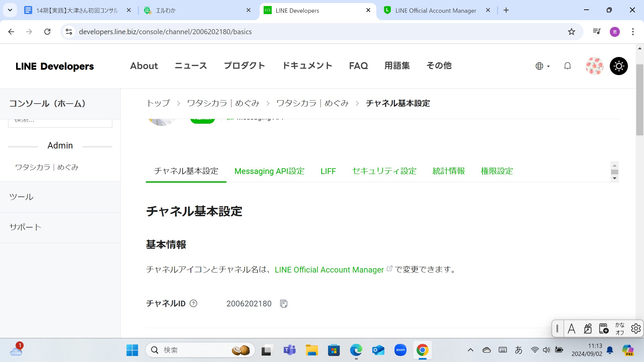Open the language globe dropdown

[x=542, y=66]
